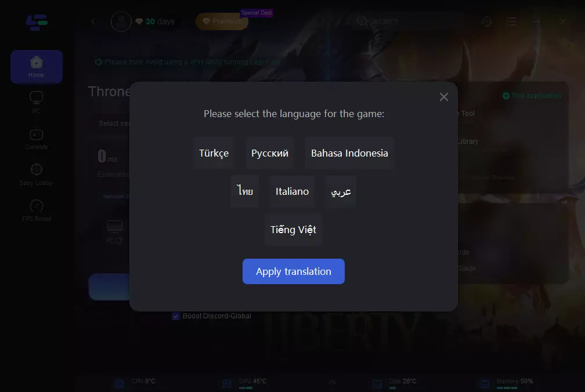This screenshot has height=392, width=585.
Task: Choose Русский language option
Action: click(270, 153)
